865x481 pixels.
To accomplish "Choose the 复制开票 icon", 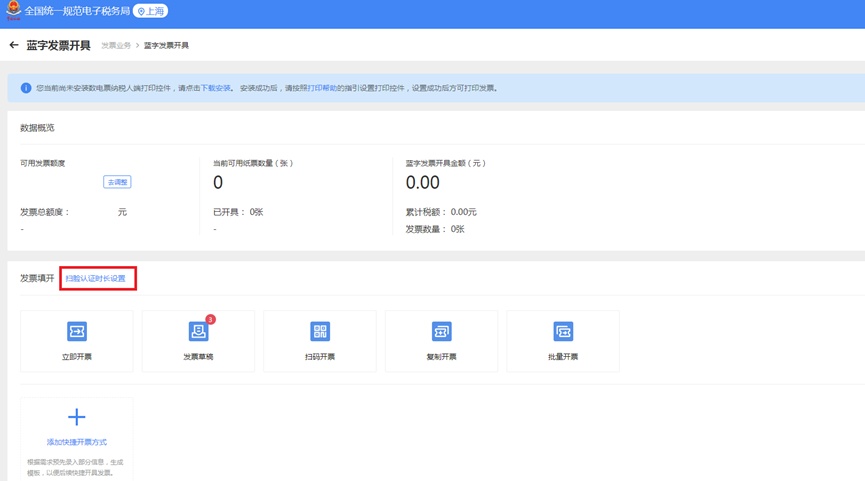I will point(441,332).
